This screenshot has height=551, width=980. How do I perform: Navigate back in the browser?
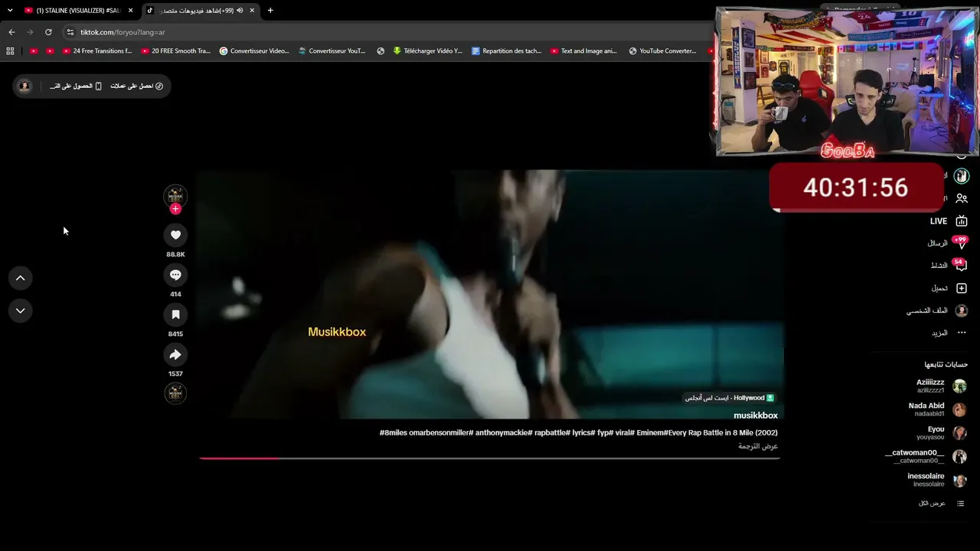tap(11, 32)
